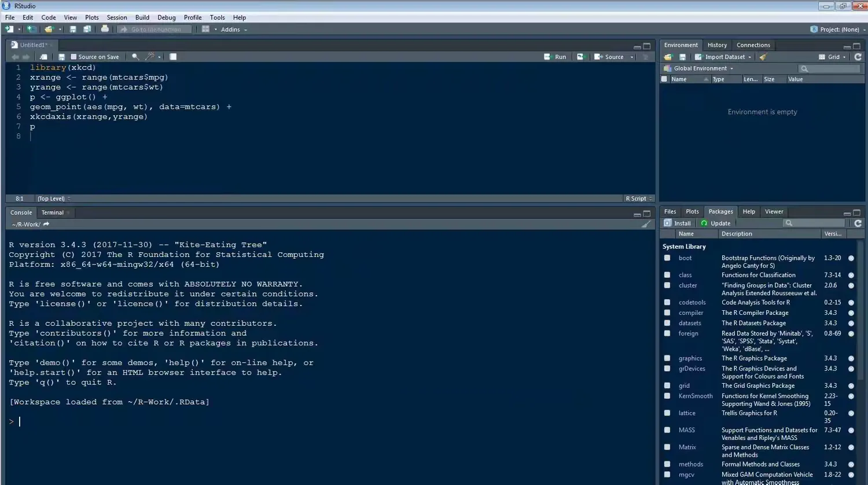Screen dimensions: 868x485
Task: Open Find/Replace magnifier in editor
Action: point(135,57)
